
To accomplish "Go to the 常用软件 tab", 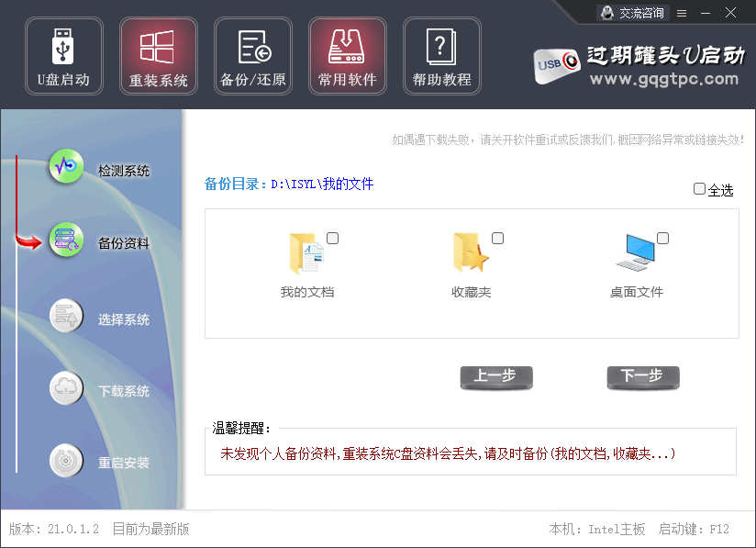I will [x=348, y=56].
